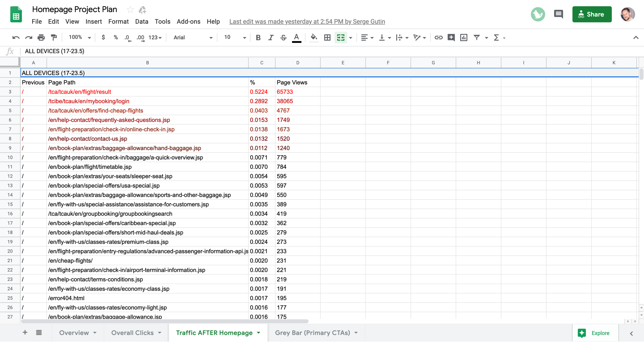This screenshot has width=644, height=343.
Task: Toggle bold formatting
Action: point(258,38)
